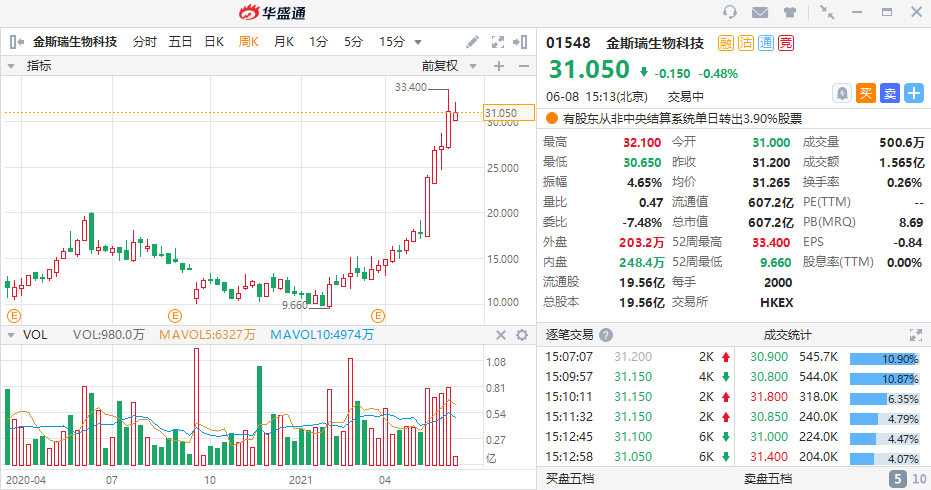This screenshot has height=490, width=931.
Task: Click the 15:12:58 trade row
Action: pyautogui.click(x=638, y=457)
